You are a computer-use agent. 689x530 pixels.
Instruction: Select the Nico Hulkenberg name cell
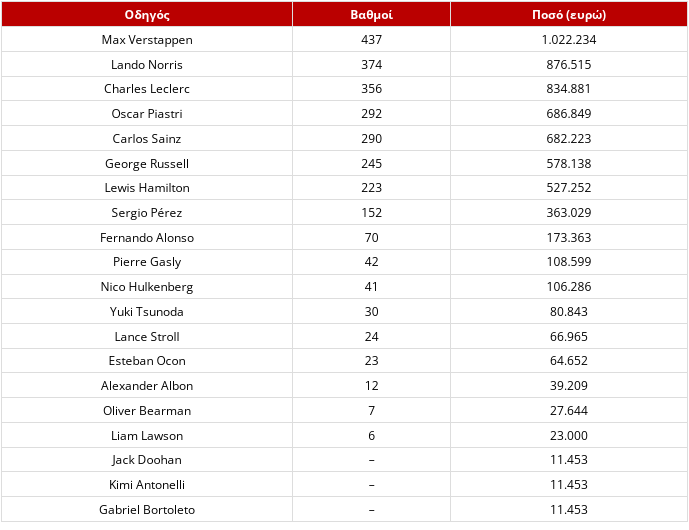coord(147,287)
